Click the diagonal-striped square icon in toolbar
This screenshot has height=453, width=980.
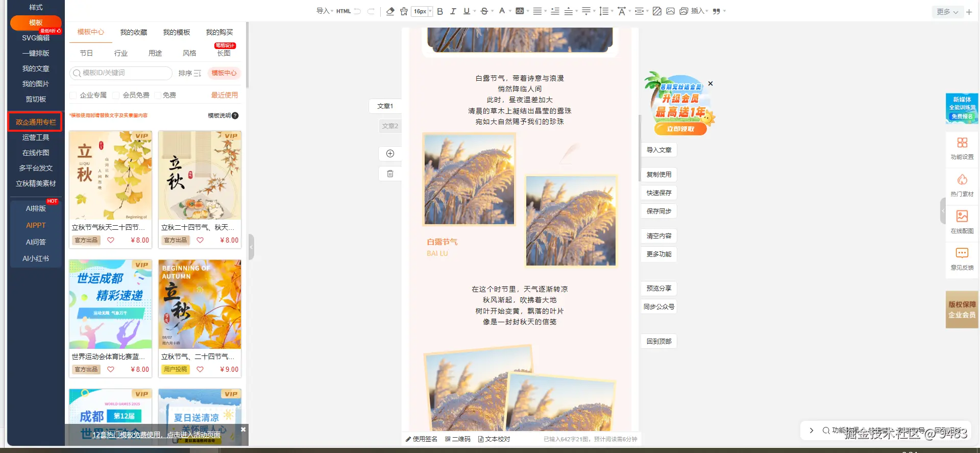(x=657, y=11)
